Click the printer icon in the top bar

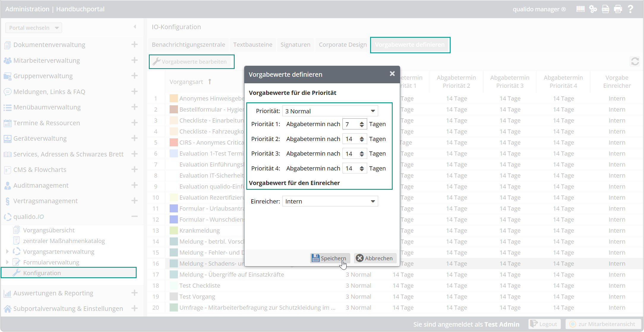618,9
